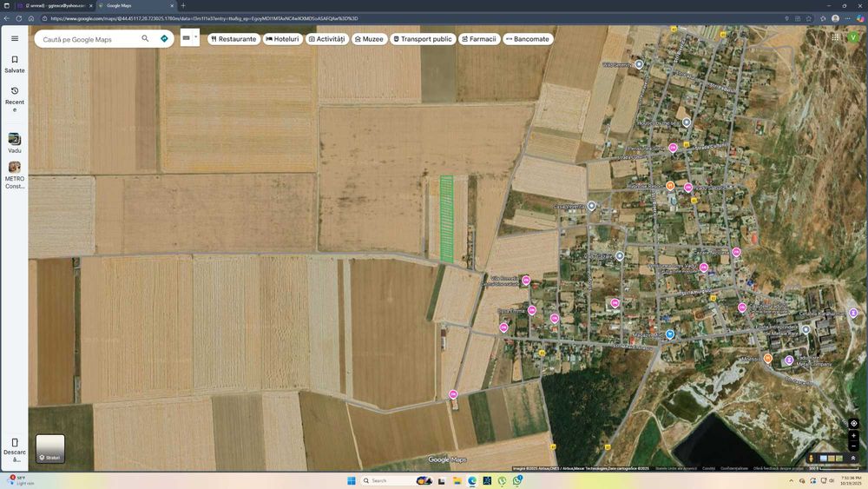The height and width of the screenshot is (489, 868).
Task: Open the Oferă feedback despre produs link
Action: (779, 468)
